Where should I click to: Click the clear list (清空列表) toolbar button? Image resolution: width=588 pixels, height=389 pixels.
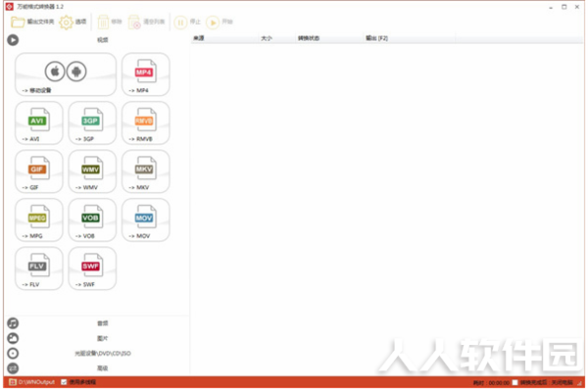(146, 23)
